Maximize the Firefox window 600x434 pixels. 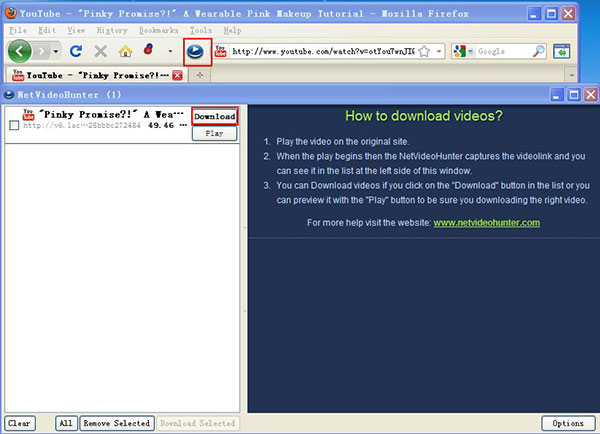coord(551,14)
